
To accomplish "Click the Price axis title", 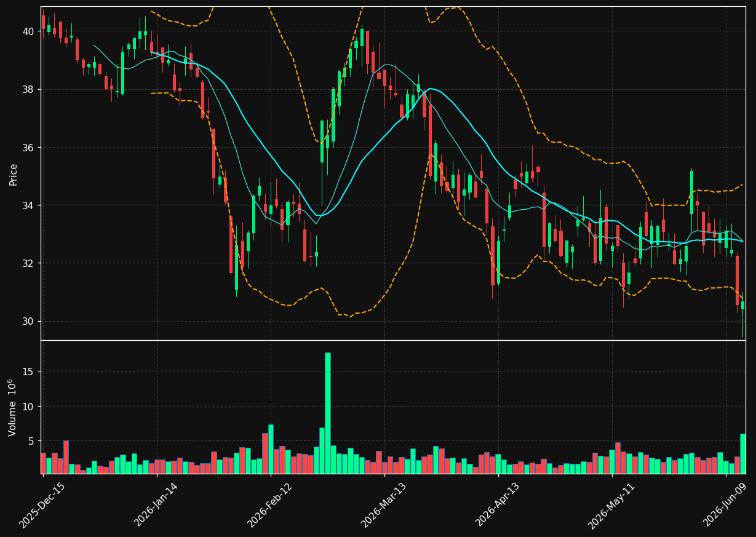I will coord(13,174).
